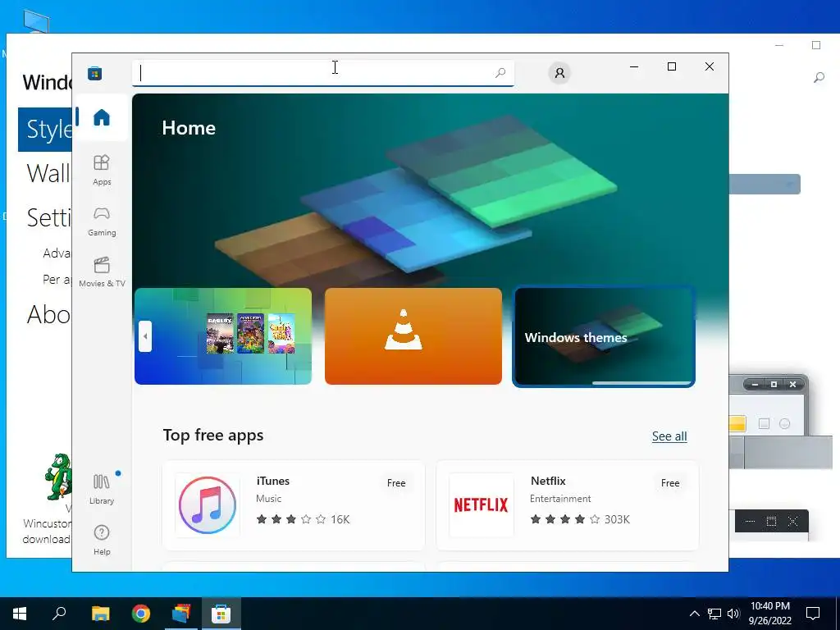This screenshot has width=840, height=630.
Task: Open the dropdown in the background window
Action: tap(765, 185)
